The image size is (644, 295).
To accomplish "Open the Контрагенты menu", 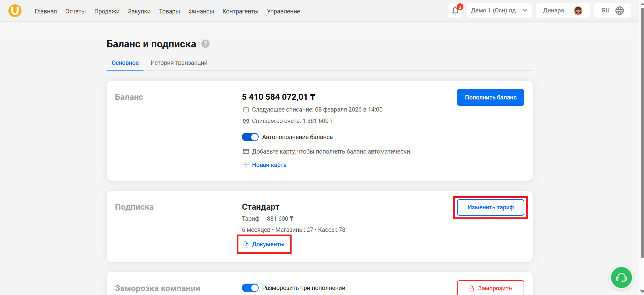I will (x=240, y=11).
